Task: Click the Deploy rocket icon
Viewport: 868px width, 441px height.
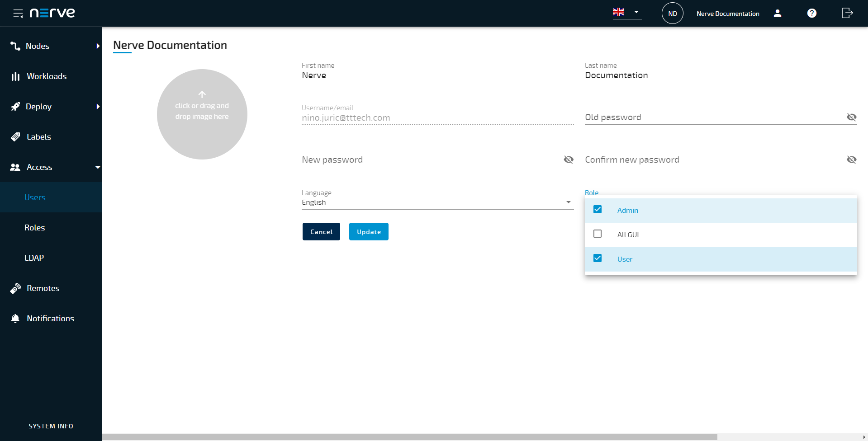Action: point(15,106)
